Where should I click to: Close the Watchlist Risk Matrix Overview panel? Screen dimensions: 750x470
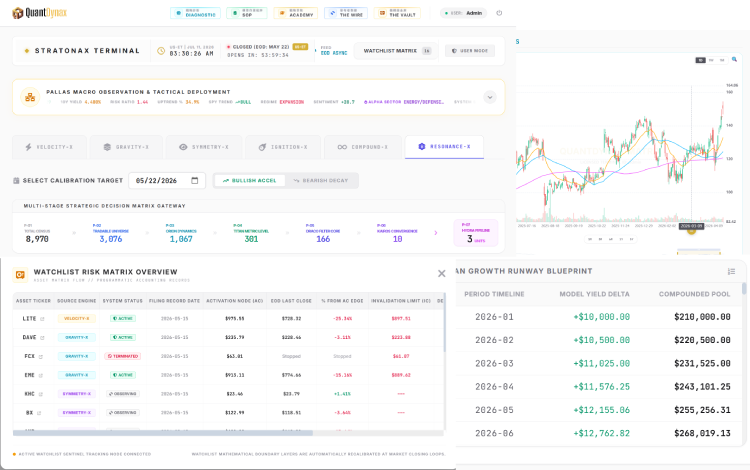tap(441, 273)
